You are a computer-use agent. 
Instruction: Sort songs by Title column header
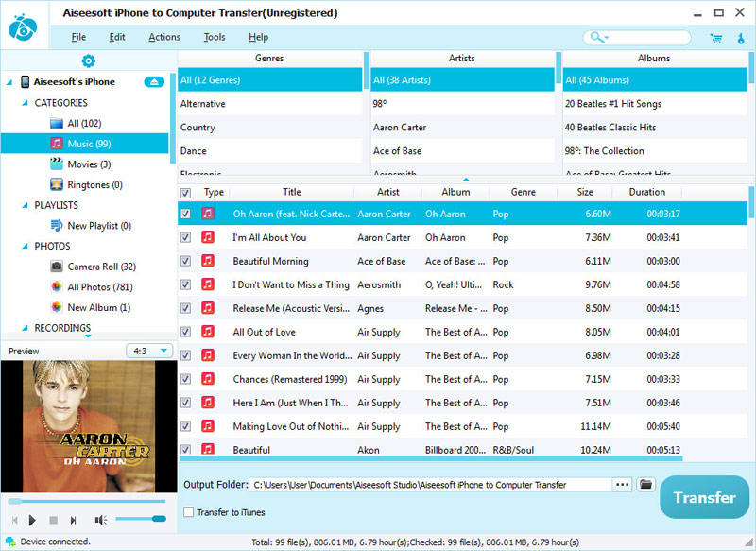pos(292,192)
